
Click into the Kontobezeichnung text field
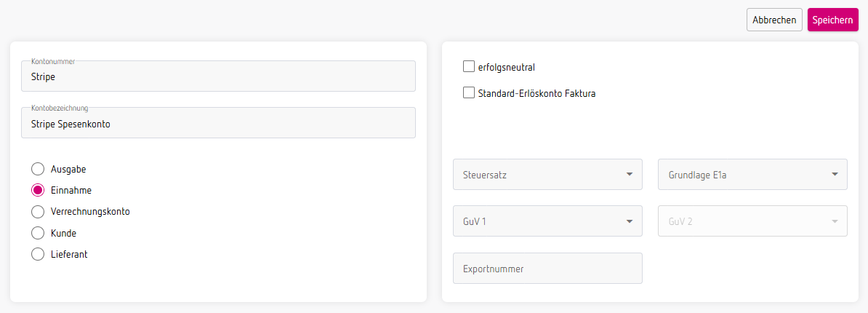pos(218,123)
